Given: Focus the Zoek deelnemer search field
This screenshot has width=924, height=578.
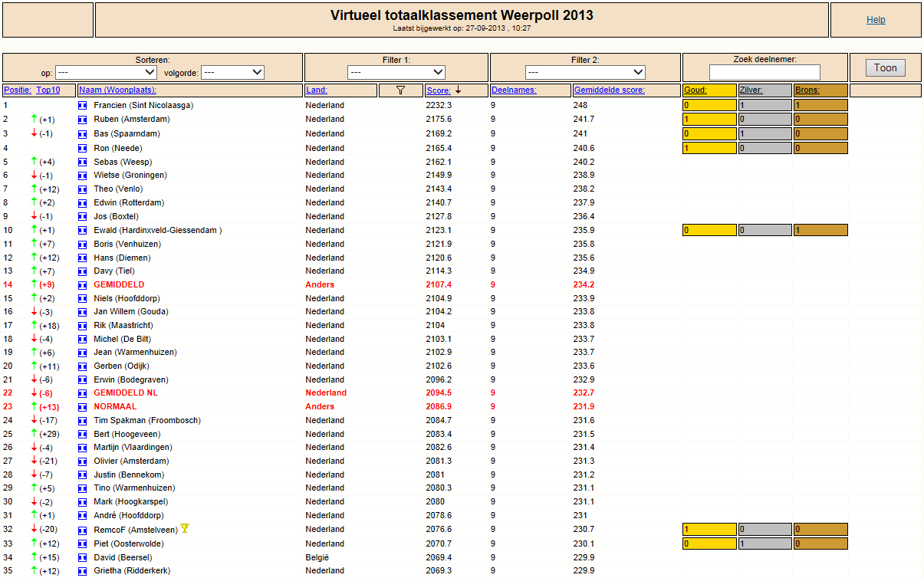Looking at the screenshot, I should 765,72.
